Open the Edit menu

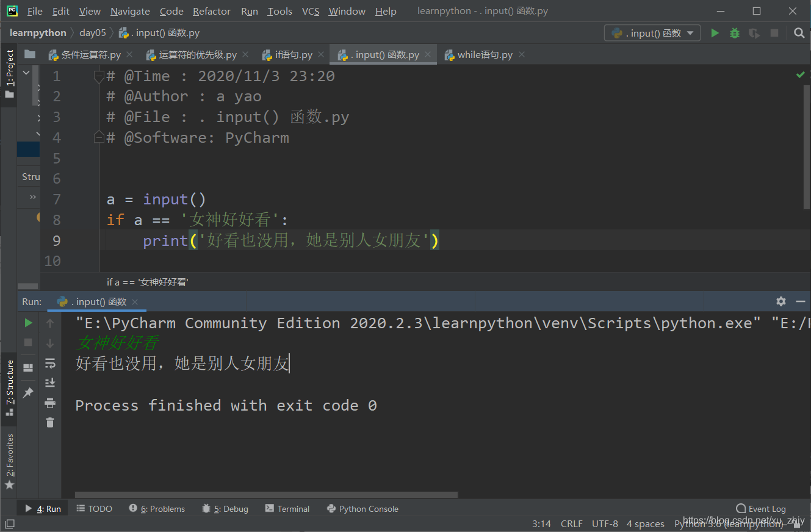[61, 11]
